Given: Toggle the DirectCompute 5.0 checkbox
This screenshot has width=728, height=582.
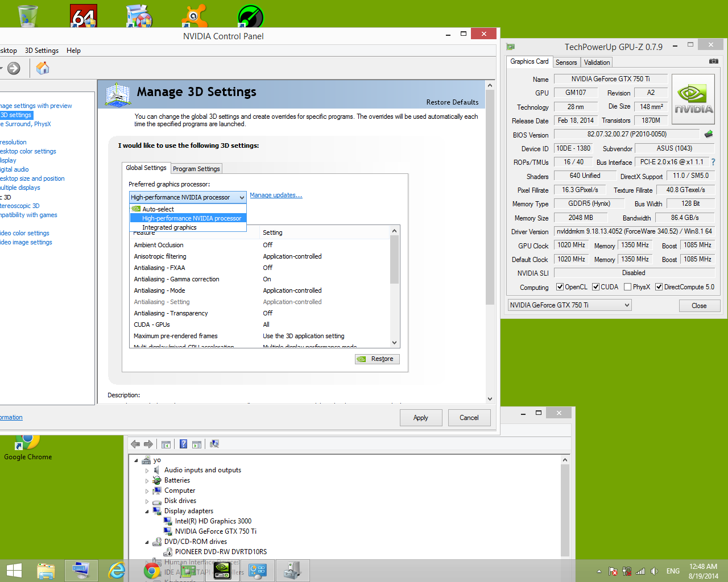Looking at the screenshot, I should click(x=659, y=287).
